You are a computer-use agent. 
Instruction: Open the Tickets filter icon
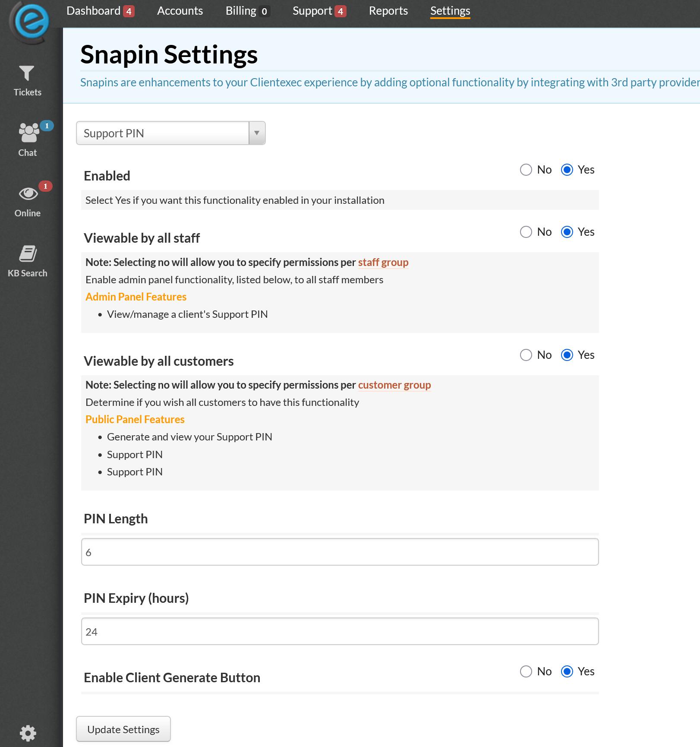pos(27,73)
